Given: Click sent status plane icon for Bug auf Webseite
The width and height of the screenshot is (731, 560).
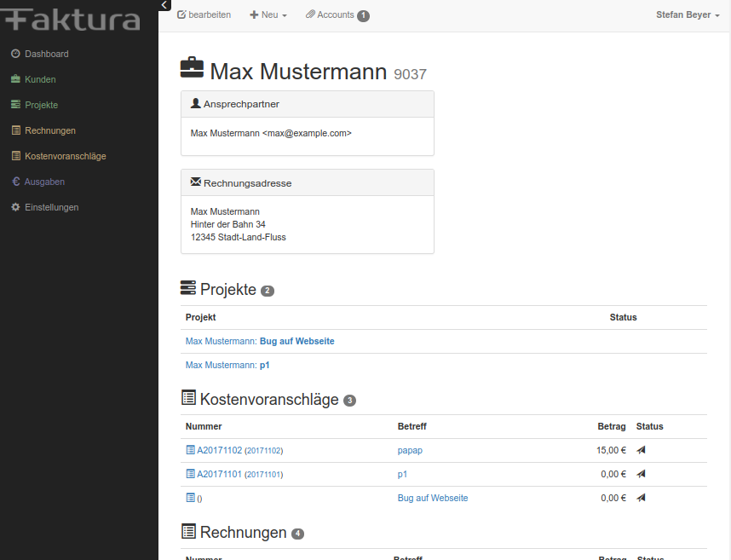Looking at the screenshot, I should point(641,498).
